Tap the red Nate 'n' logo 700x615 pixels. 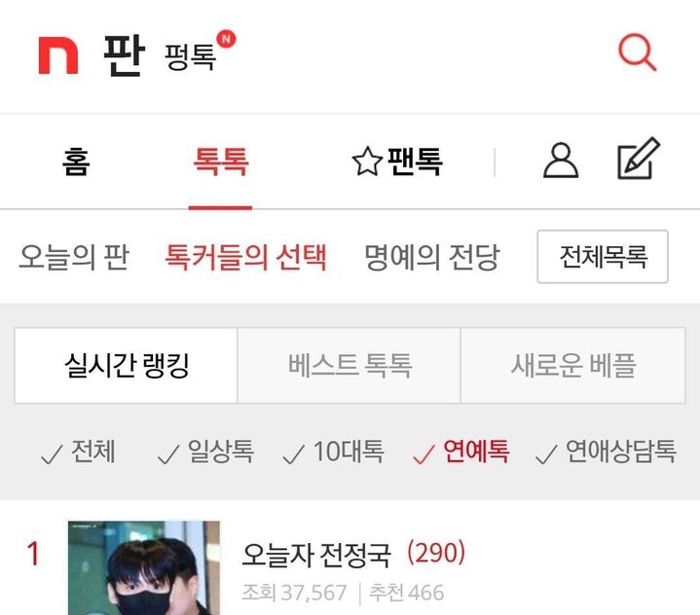pos(58,55)
